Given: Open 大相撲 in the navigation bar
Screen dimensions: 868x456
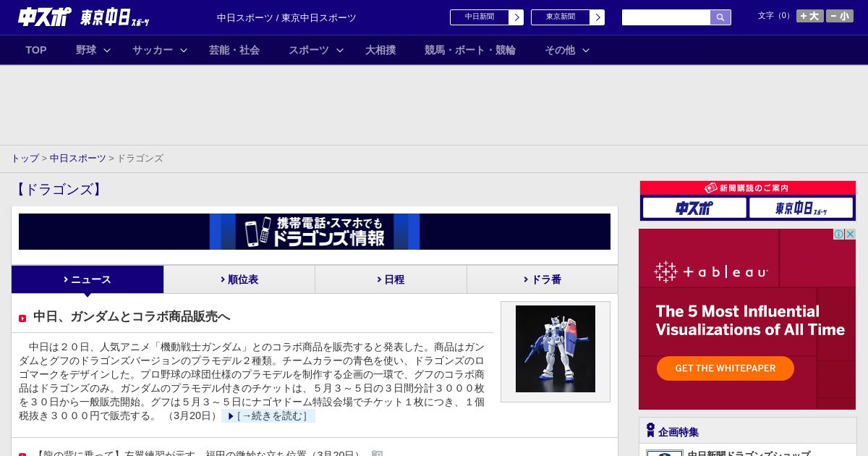Looking at the screenshot, I should [380, 50].
